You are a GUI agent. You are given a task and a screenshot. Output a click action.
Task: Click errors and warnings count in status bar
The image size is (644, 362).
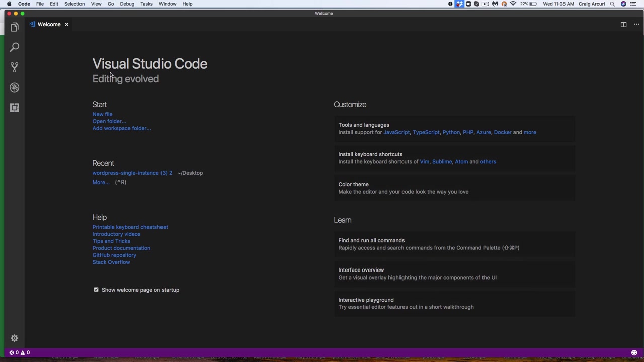tap(20, 352)
